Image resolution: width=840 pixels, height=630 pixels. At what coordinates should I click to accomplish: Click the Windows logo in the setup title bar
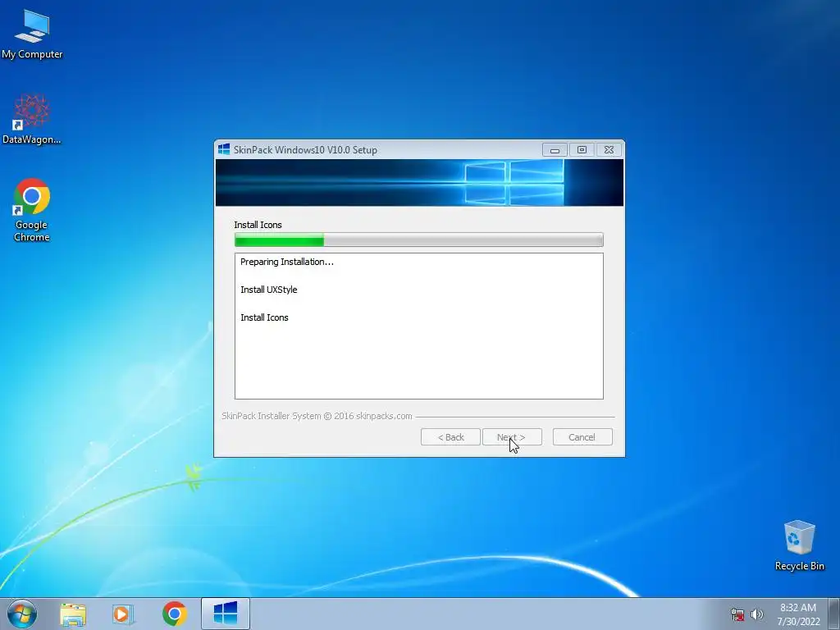pyautogui.click(x=224, y=149)
